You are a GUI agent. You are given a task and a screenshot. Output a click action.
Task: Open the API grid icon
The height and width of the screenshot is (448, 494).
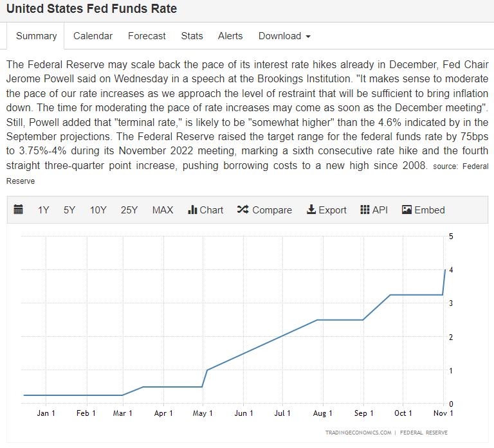[365, 210]
